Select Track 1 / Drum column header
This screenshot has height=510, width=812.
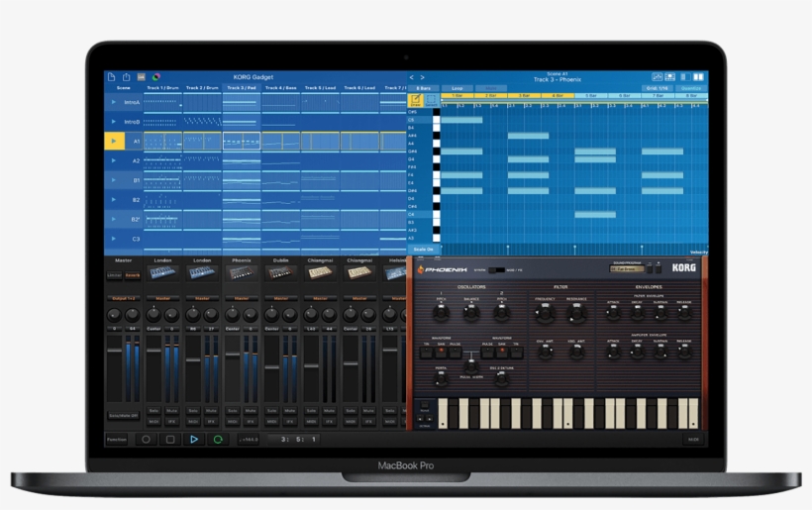162,88
